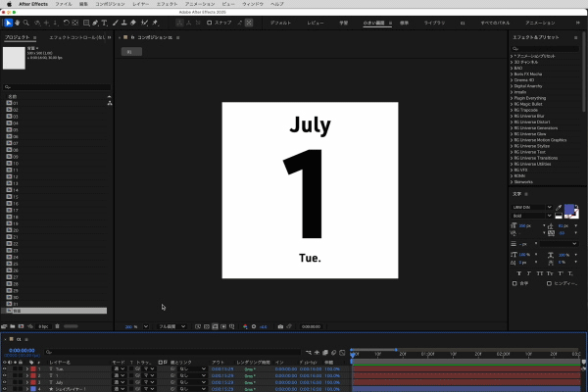Click the Faux Bold text style icon

pos(519,273)
